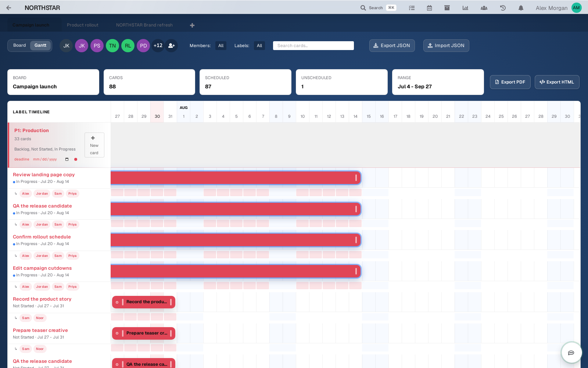Grab end handle of Record the produ... bar
The height and width of the screenshot is (368, 588).
171,302
